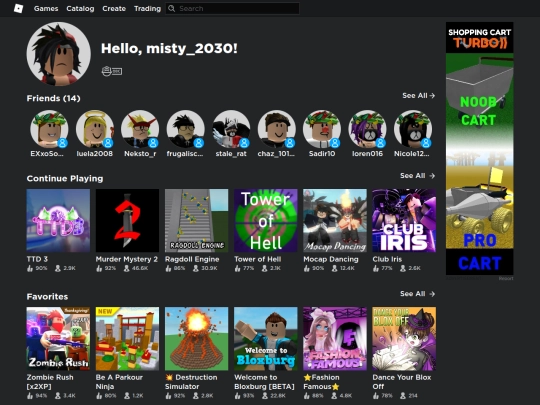540x405 pixels.
Task: Open the Catalog menu
Action: [x=80, y=9]
